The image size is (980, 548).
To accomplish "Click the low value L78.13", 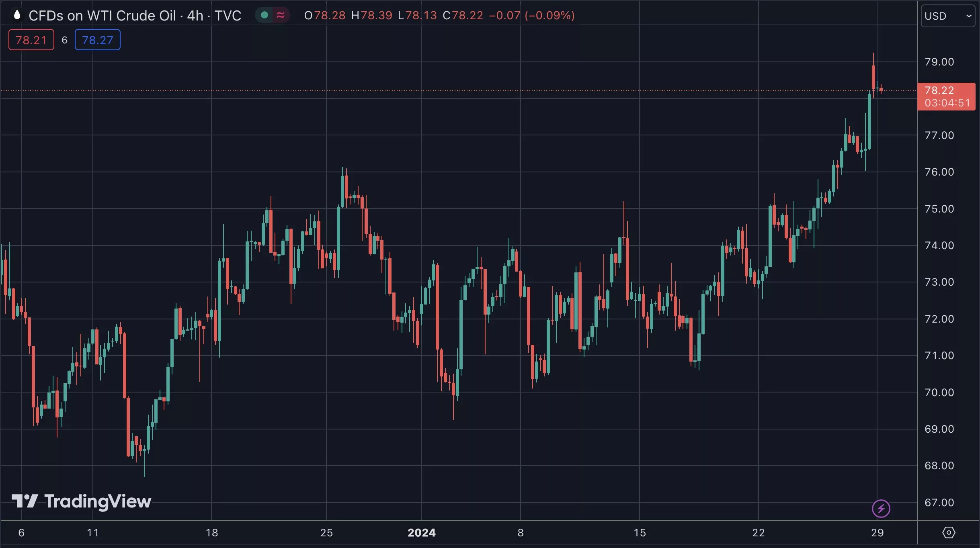I will pyautogui.click(x=417, y=16).
